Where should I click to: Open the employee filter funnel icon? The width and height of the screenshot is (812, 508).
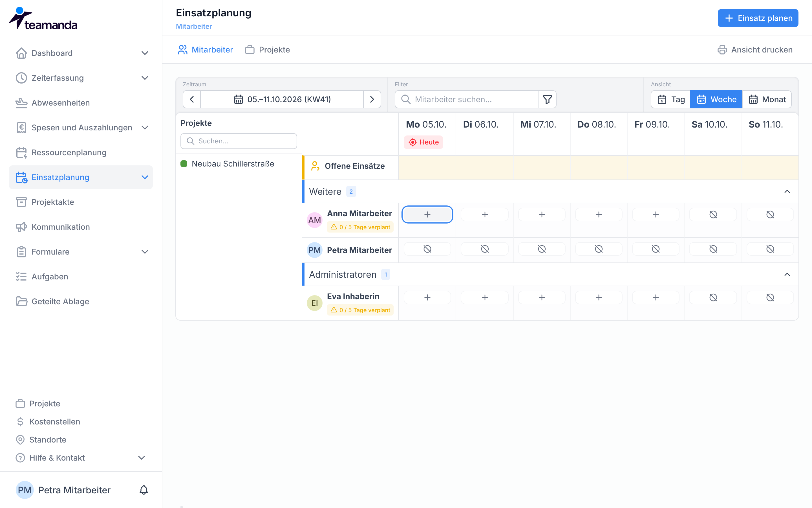point(547,99)
